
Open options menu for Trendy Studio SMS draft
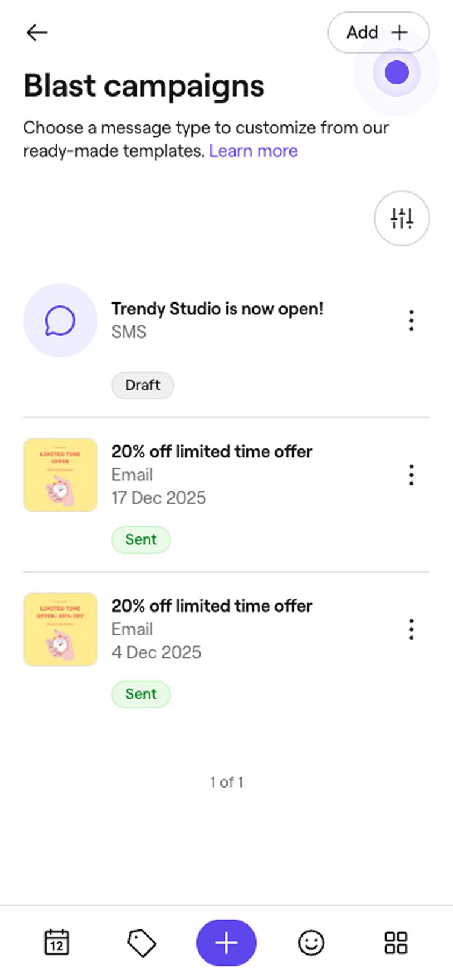point(411,320)
